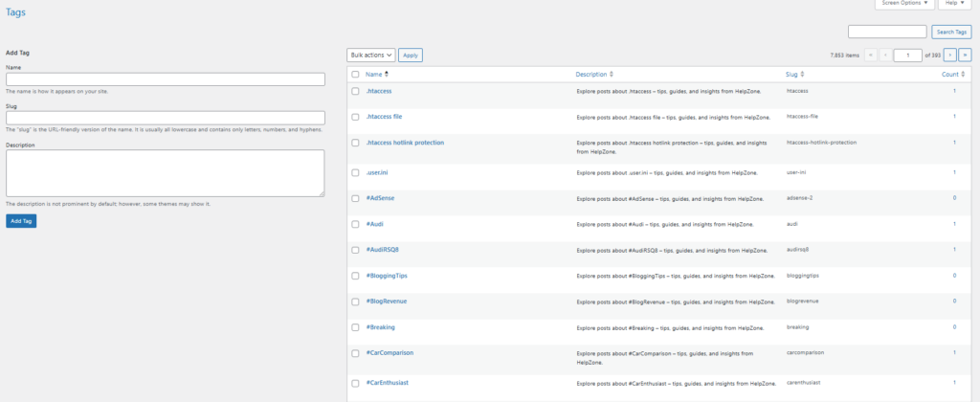Click the Description column header

tap(591, 75)
